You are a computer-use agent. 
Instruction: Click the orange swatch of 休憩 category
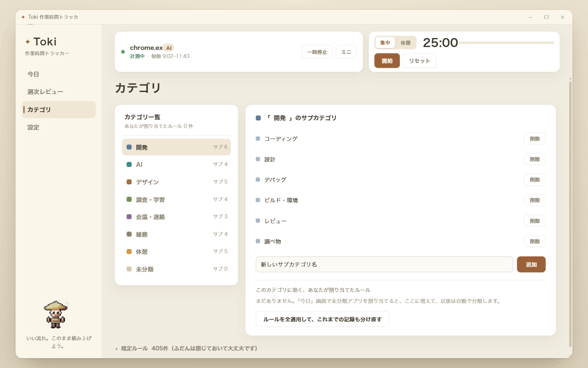129,251
